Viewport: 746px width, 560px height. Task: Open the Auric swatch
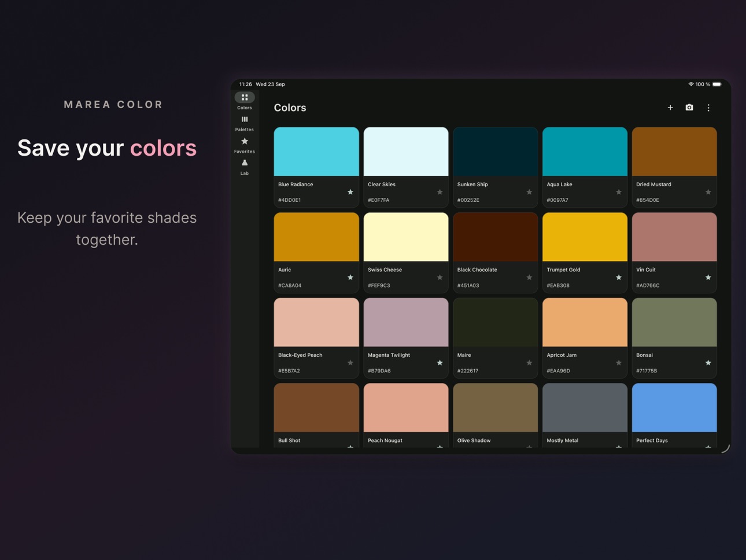tap(316, 237)
